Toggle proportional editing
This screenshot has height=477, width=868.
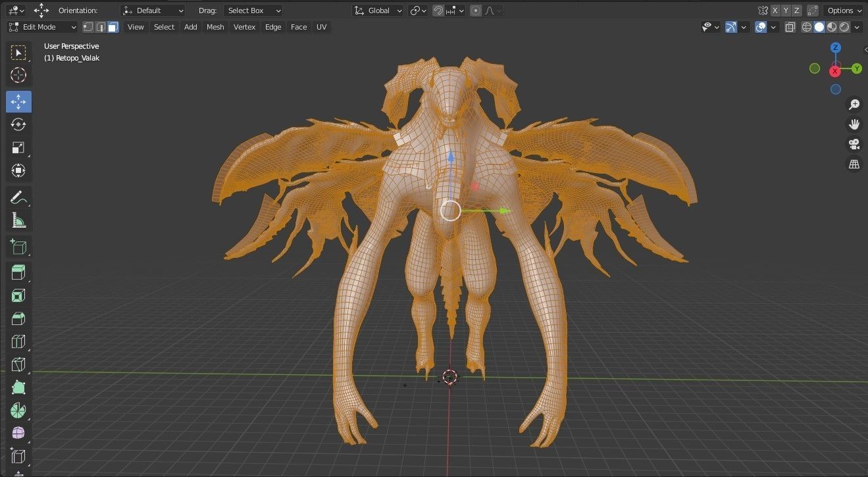coord(476,11)
